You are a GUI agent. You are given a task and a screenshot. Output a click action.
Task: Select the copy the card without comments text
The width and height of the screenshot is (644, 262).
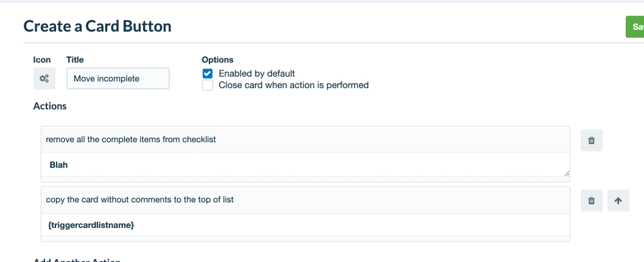140,200
